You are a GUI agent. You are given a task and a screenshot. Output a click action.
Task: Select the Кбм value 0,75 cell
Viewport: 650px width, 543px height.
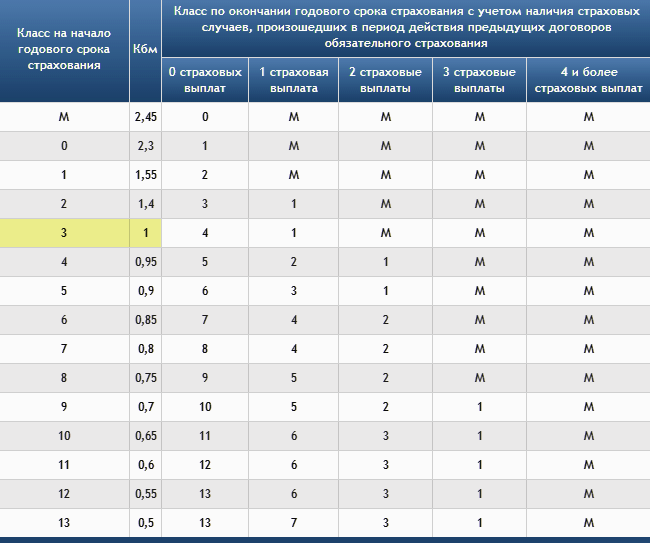click(145, 378)
